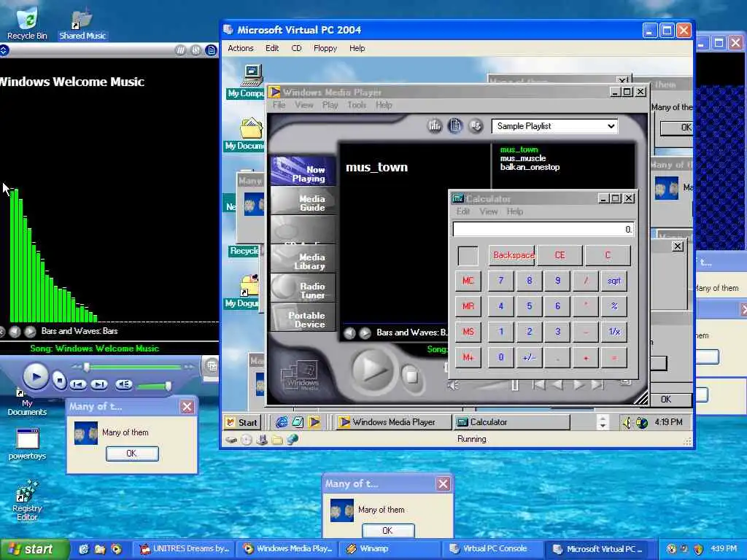Open the Help menu in Virtual PC
747x560 pixels.
(357, 48)
